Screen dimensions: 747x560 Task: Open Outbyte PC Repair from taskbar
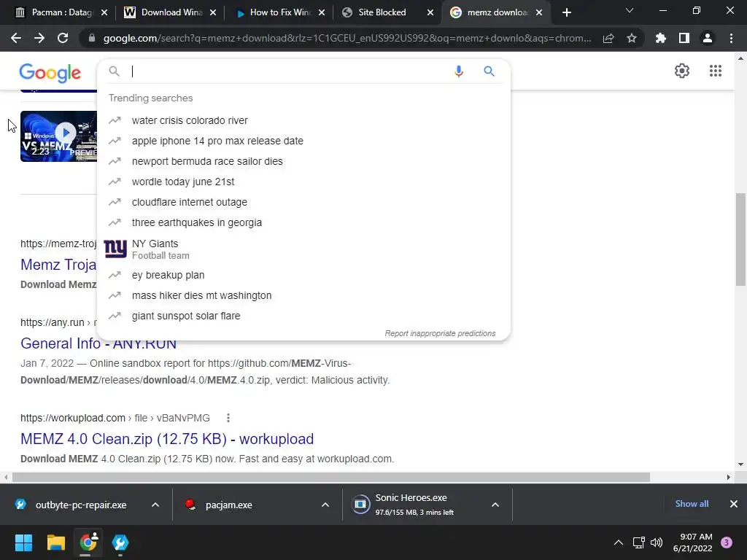coord(120,542)
